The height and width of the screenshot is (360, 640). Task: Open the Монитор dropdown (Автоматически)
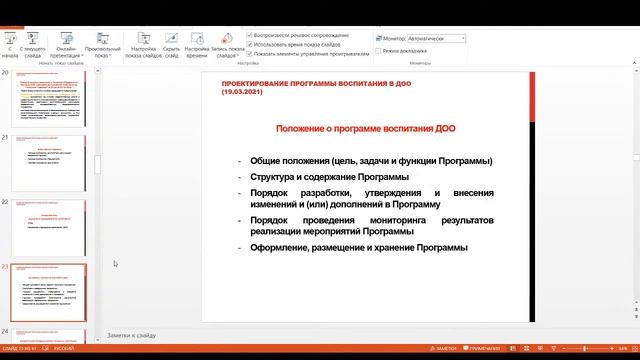tap(436, 38)
